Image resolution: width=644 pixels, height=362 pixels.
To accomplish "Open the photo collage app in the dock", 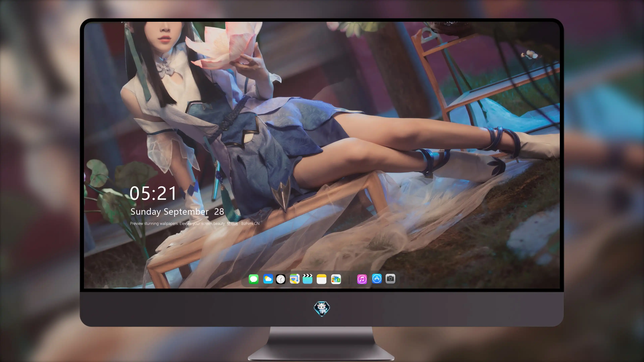I will 336,279.
